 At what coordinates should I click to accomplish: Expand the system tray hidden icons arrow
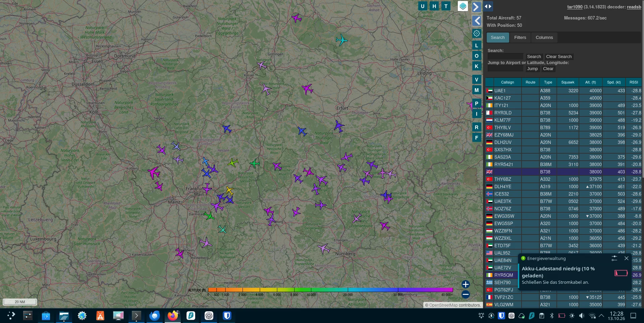pyautogui.click(x=601, y=316)
